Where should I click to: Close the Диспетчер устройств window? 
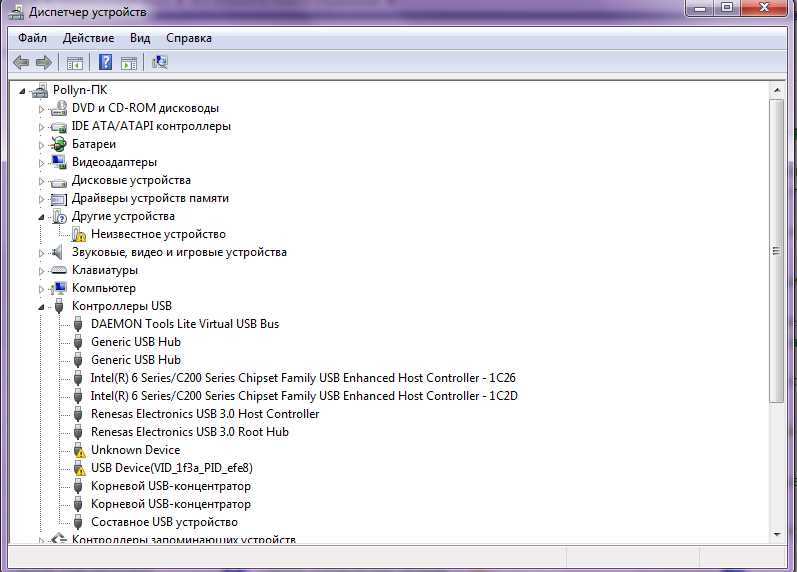(764, 8)
